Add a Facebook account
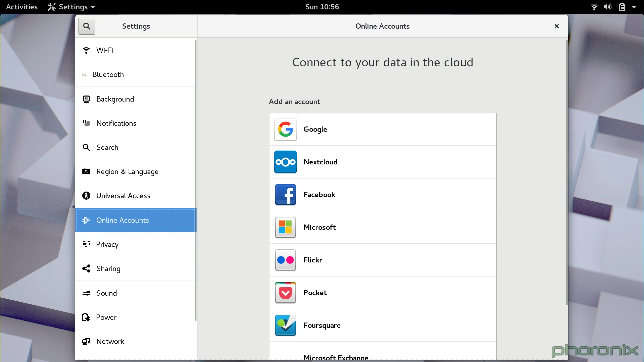 [x=383, y=195]
